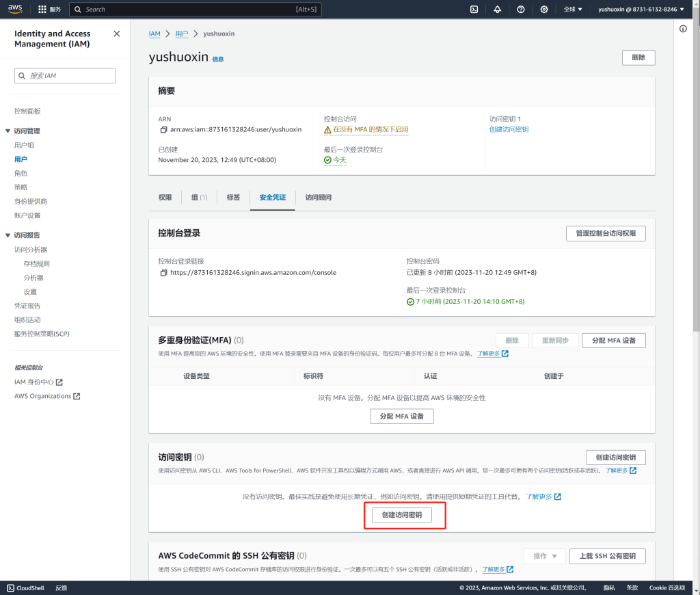Switch to the 权限 tab
Viewport: 700px width, 595px height.
point(165,198)
